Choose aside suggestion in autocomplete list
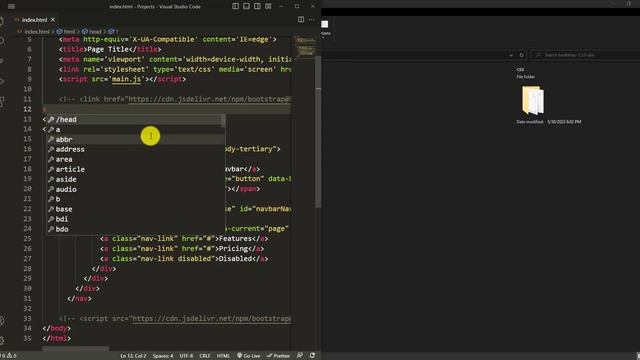The height and width of the screenshot is (360, 640). pyautogui.click(x=135, y=180)
